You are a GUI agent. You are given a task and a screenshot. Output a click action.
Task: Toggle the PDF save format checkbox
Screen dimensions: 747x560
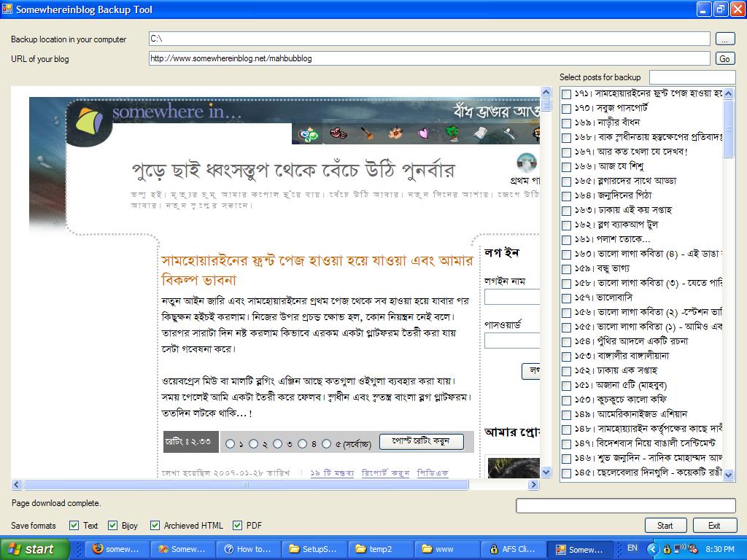pos(237,525)
